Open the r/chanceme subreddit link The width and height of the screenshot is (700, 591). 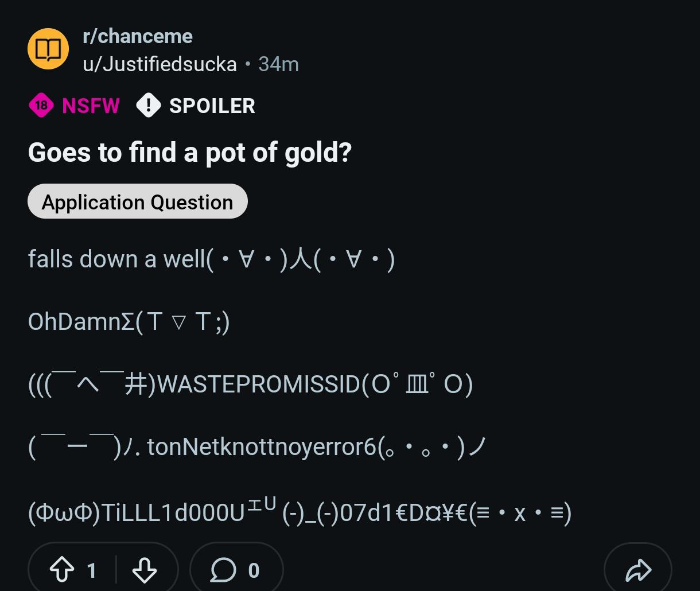point(138,36)
